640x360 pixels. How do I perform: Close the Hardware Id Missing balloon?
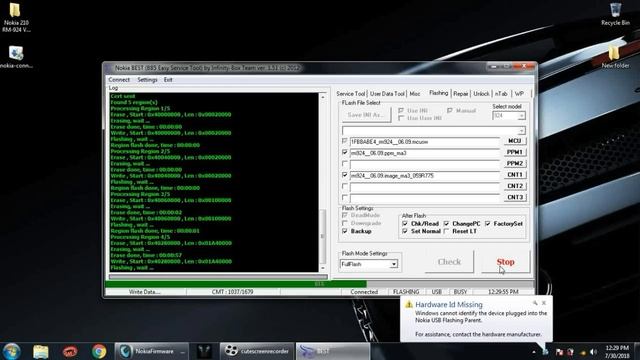click(544, 303)
